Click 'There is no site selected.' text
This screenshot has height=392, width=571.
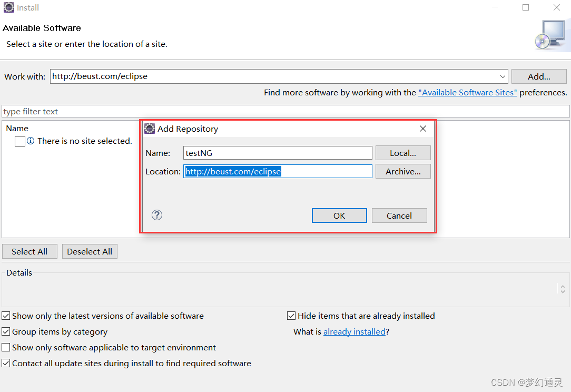84,141
